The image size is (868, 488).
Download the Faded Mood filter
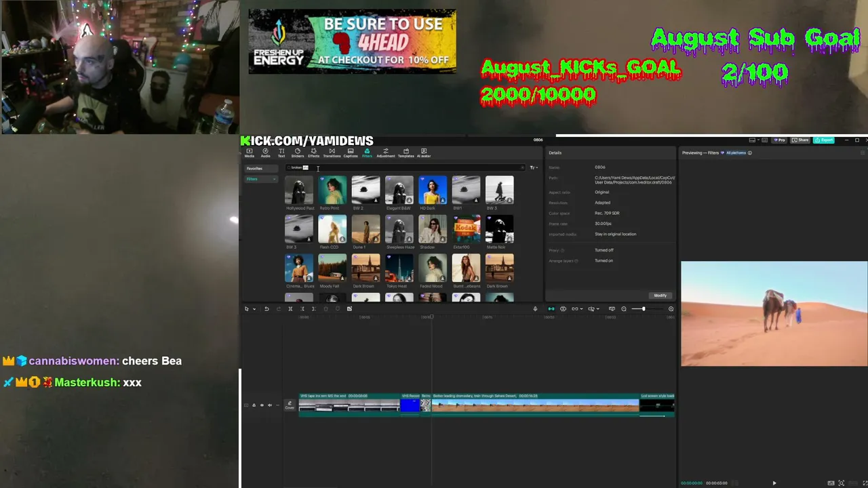click(x=443, y=278)
